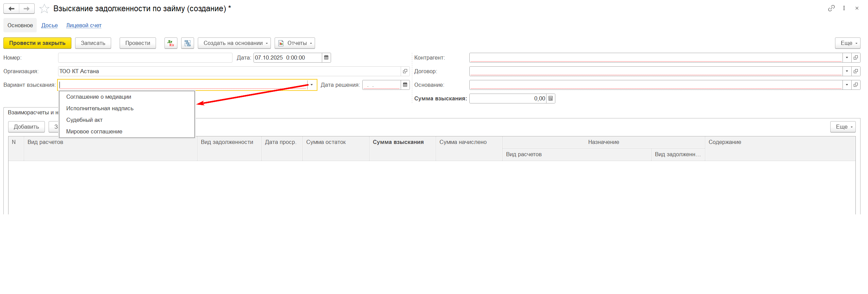Toggle the Вариант взыскания dropdown arrow
Screen dimensions: 868x294
[312, 85]
